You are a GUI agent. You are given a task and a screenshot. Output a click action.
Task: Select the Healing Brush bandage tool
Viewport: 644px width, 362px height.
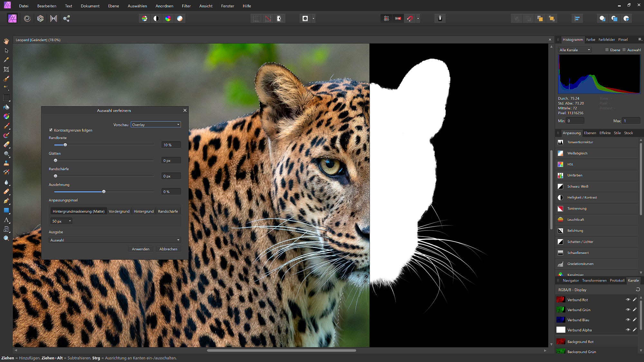6,191
